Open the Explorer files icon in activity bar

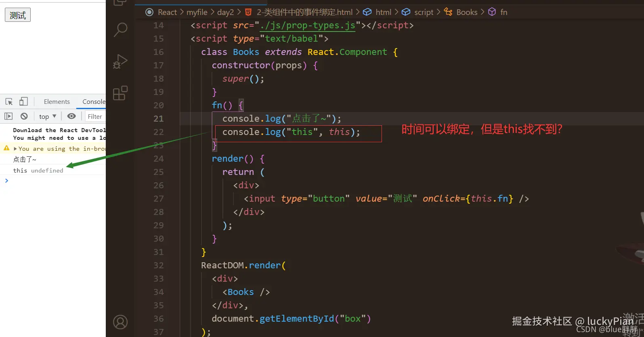120,3
